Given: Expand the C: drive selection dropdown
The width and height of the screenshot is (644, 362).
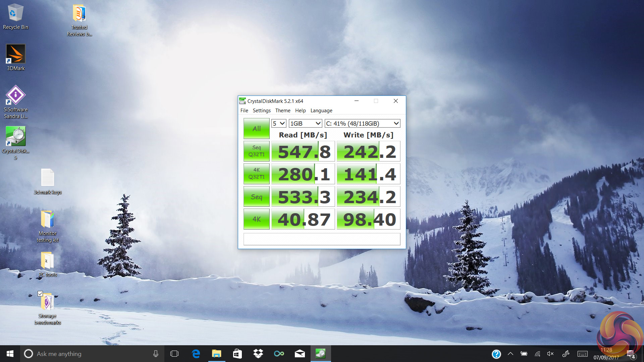Looking at the screenshot, I should 362,124.
